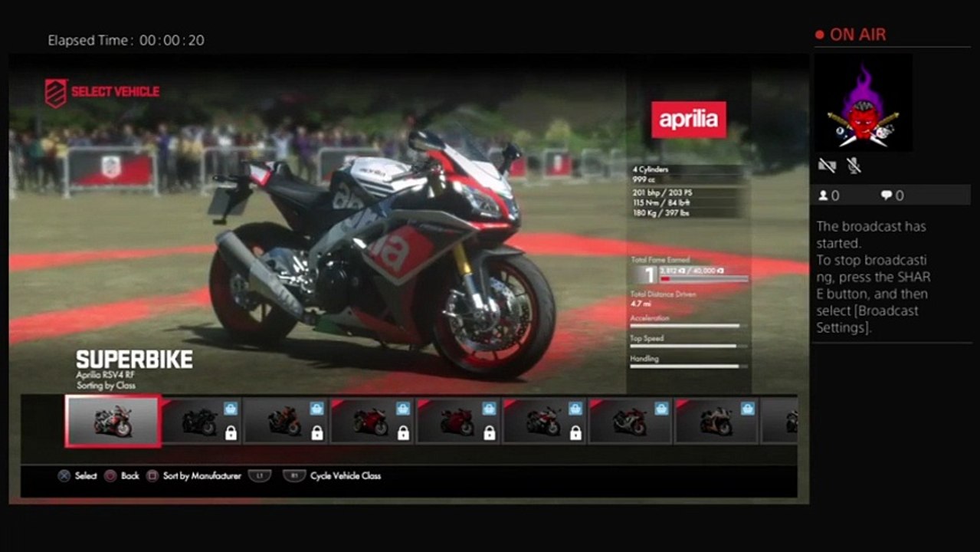
Task: Select the fifth bike thumbnail in strip
Action: 459,420
